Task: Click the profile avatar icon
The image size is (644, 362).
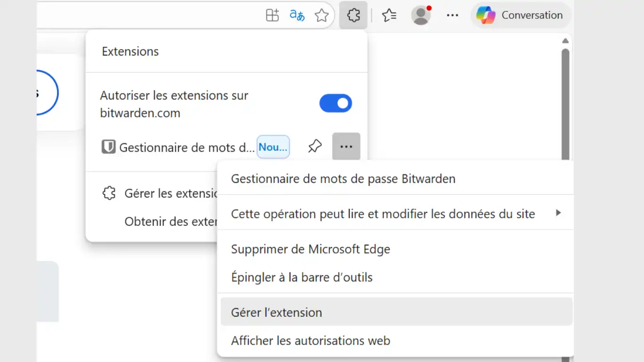Action: 421,16
